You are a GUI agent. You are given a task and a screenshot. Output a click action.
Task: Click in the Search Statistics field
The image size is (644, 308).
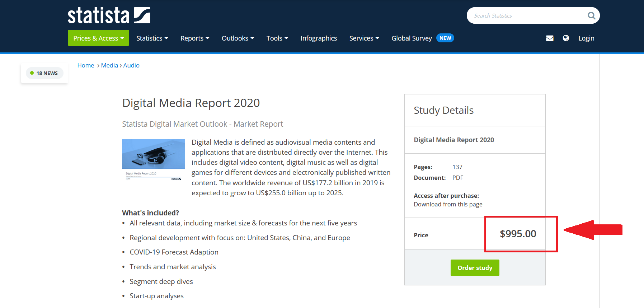tap(526, 16)
